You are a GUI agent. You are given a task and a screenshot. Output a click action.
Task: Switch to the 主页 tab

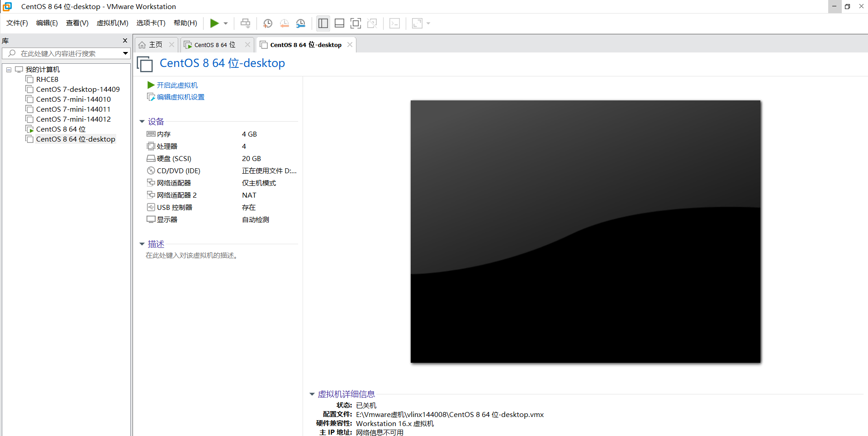155,44
